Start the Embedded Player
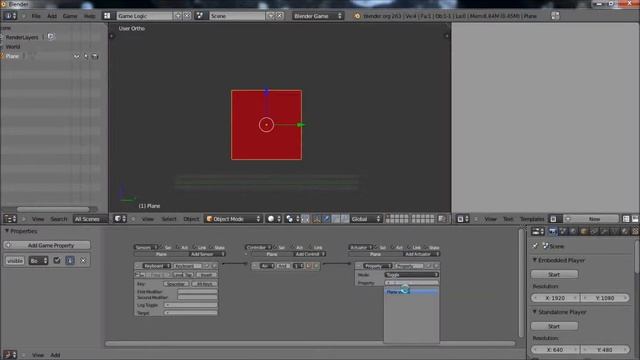640x360 pixels. (554, 274)
